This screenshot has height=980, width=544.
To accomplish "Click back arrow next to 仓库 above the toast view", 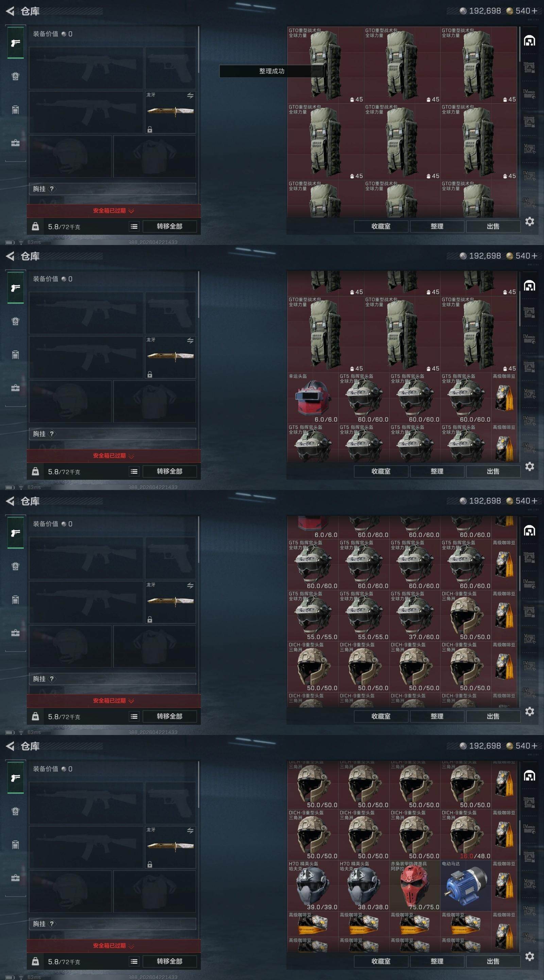I will [x=10, y=11].
